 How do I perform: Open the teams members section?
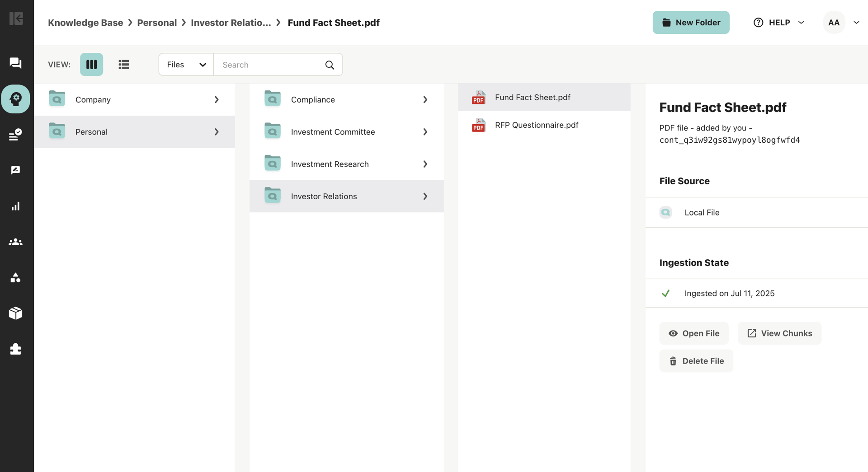16,242
